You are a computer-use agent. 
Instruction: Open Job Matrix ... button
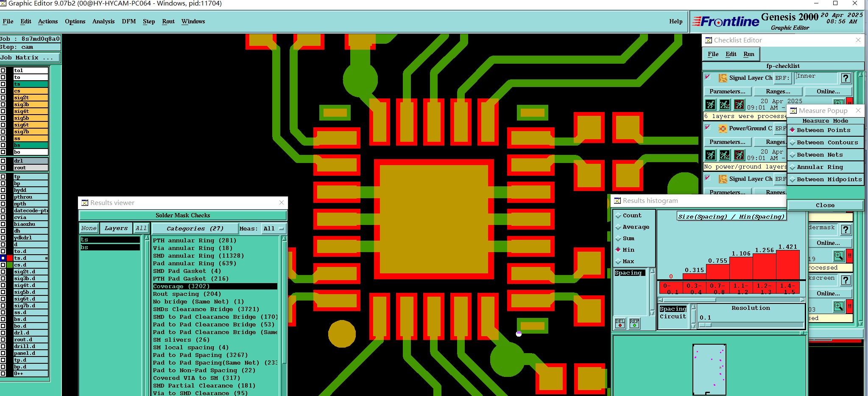tap(30, 57)
